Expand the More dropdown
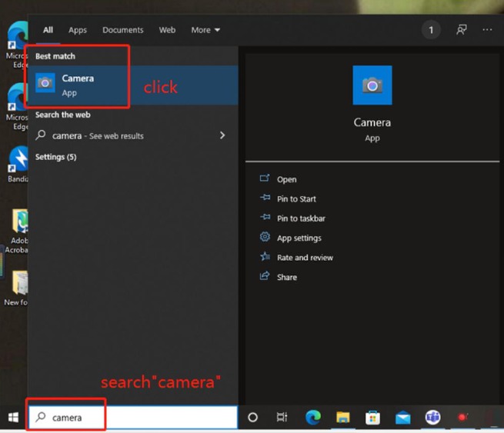The height and width of the screenshot is (433, 504). (205, 30)
